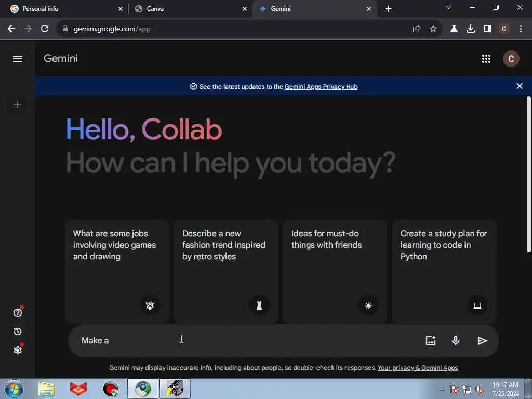Image resolution: width=532 pixels, height=399 pixels.
Task: Click the upload image icon
Action: pos(431,341)
